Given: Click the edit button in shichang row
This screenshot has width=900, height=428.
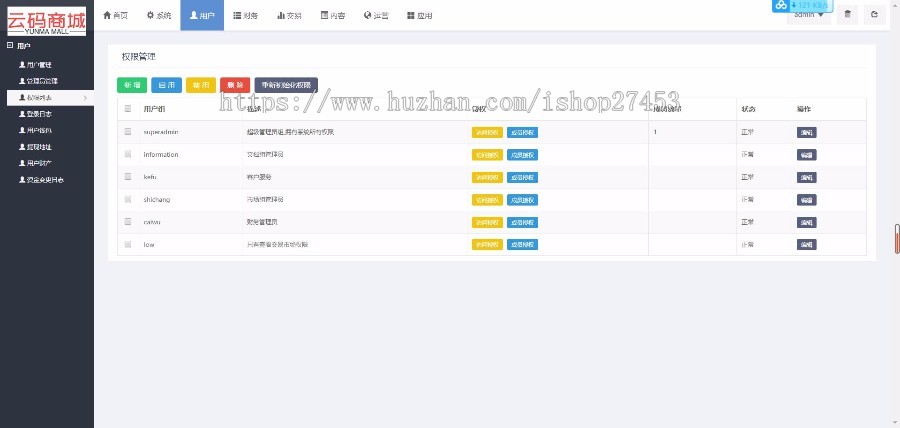Looking at the screenshot, I should point(806,200).
